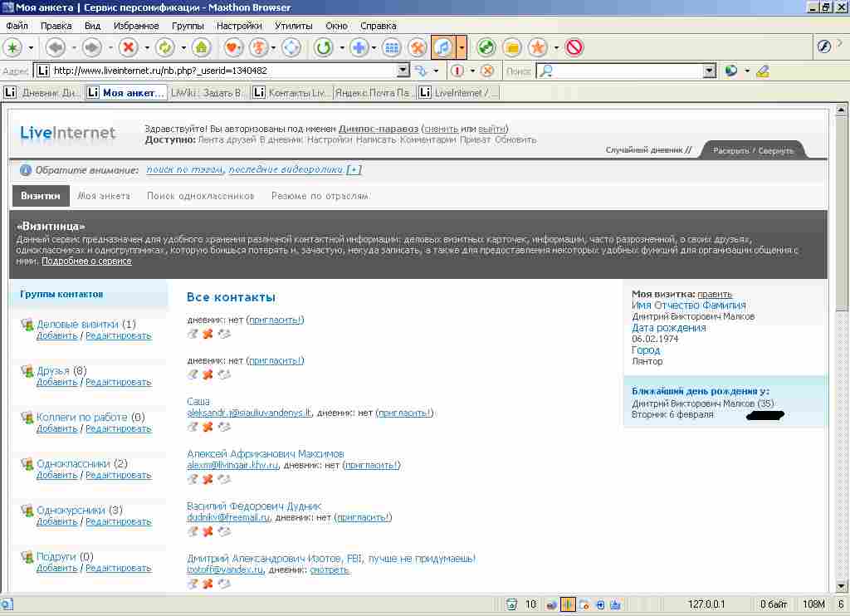Open the Forward history dropdown arrow
The height and width of the screenshot is (616, 850).
[x=110, y=47]
